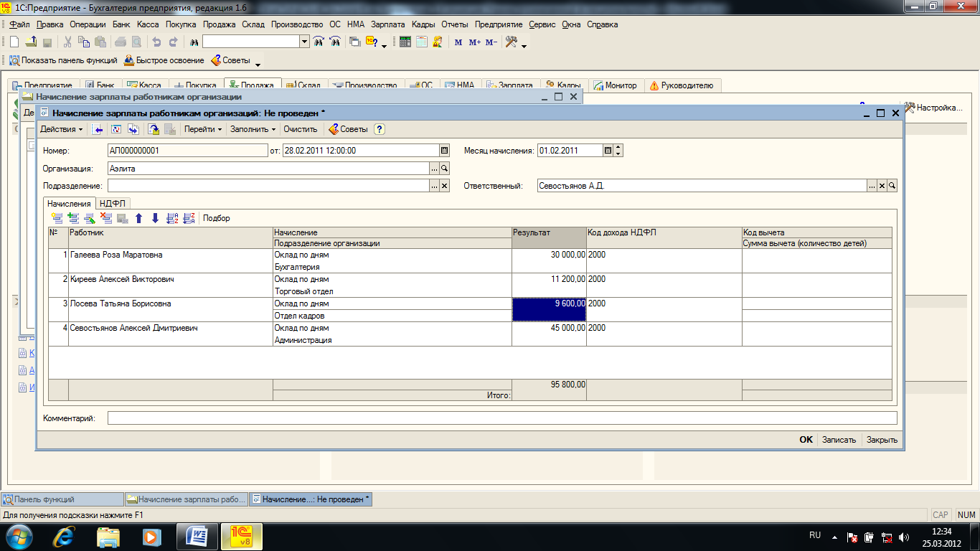Click the Закрыть button
980x551 pixels.
coord(882,440)
